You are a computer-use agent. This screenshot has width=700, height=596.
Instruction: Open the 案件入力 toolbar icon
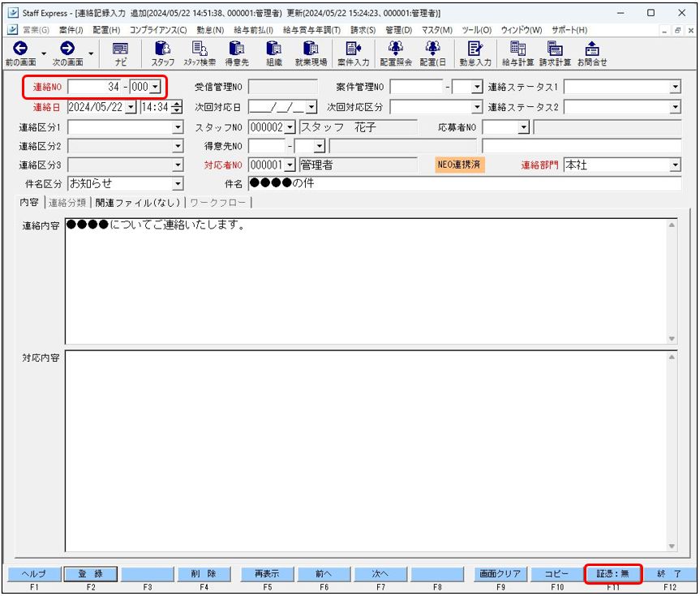tap(353, 48)
